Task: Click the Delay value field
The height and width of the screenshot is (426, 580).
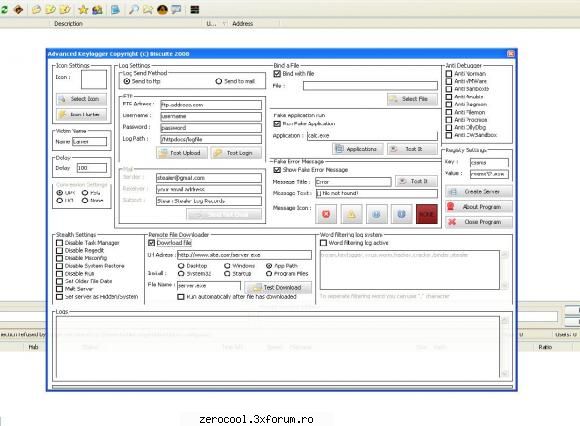Action: coord(92,168)
